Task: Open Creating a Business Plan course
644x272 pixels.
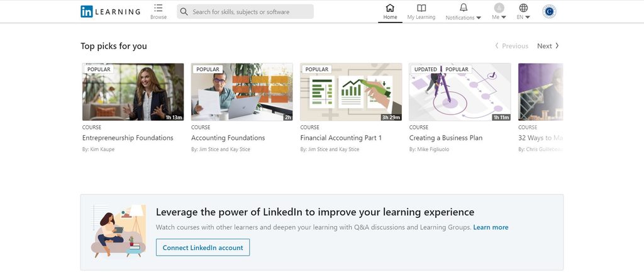Action: point(446,138)
